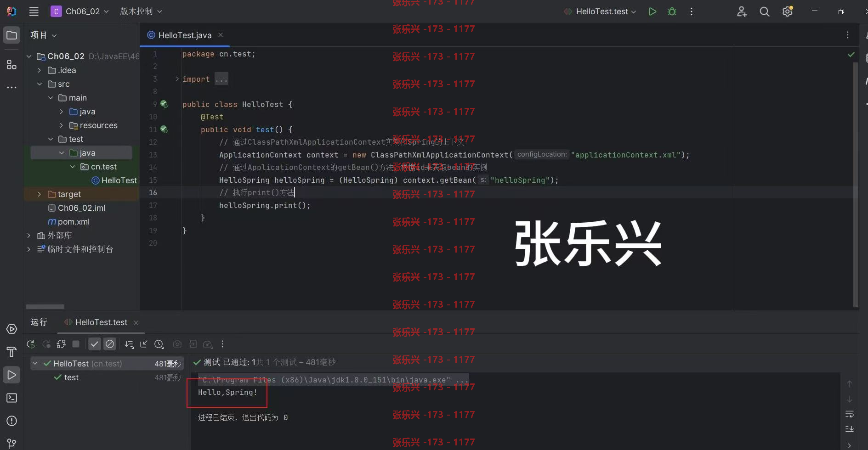Expand the target folder
Viewport: 868px width, 450px height.
point(39,194)
